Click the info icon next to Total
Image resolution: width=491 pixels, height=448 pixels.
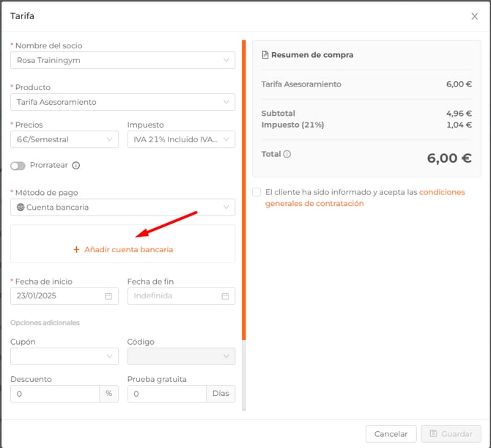tap(287, 155)
